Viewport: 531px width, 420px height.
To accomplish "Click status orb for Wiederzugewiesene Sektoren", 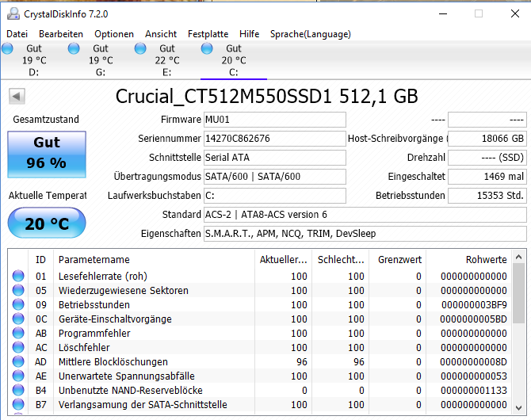I will [x=18, y=290].
